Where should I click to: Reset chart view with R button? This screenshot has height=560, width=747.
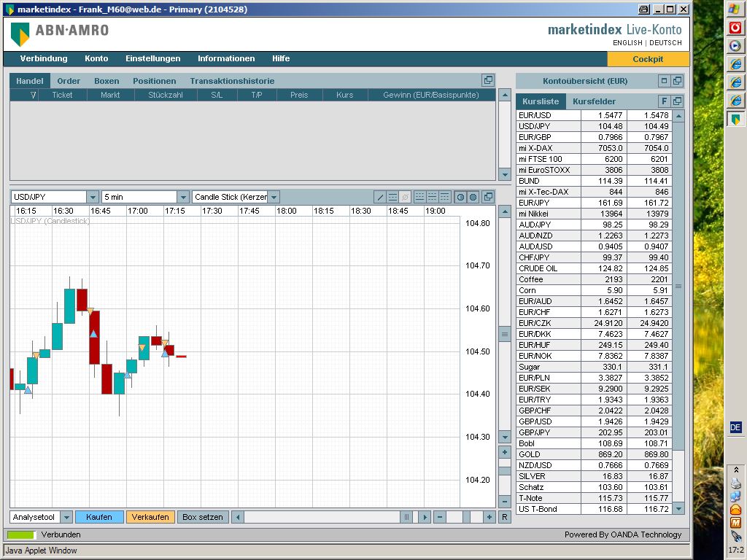(x=505, y=517)
